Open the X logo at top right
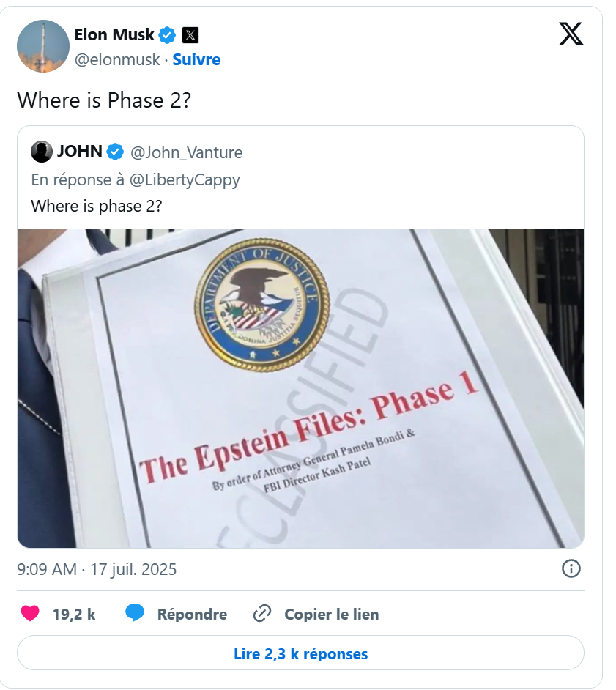Screen dimensions: 616x690 tap(571, 34)
